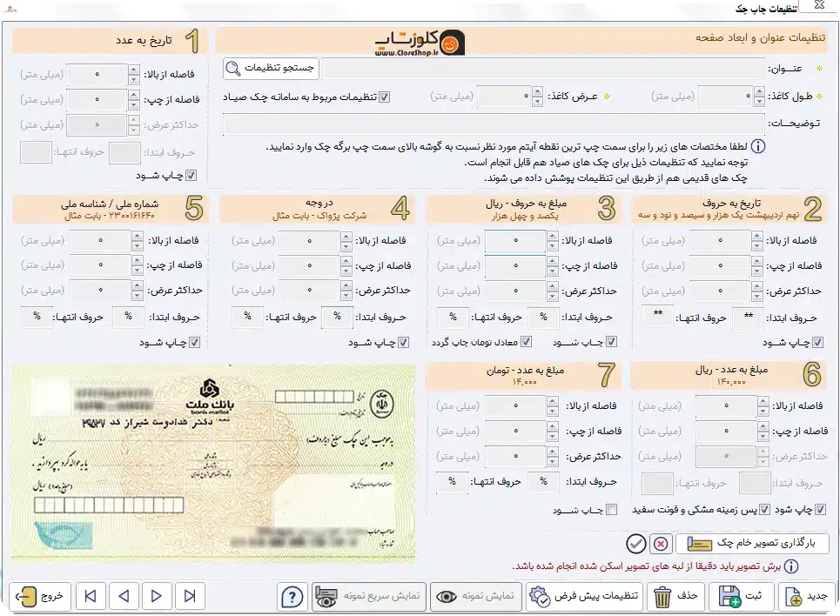This screenshot has width=840, height=616.
Task: Click the عنوان title input field
Action: coord(543,69)
